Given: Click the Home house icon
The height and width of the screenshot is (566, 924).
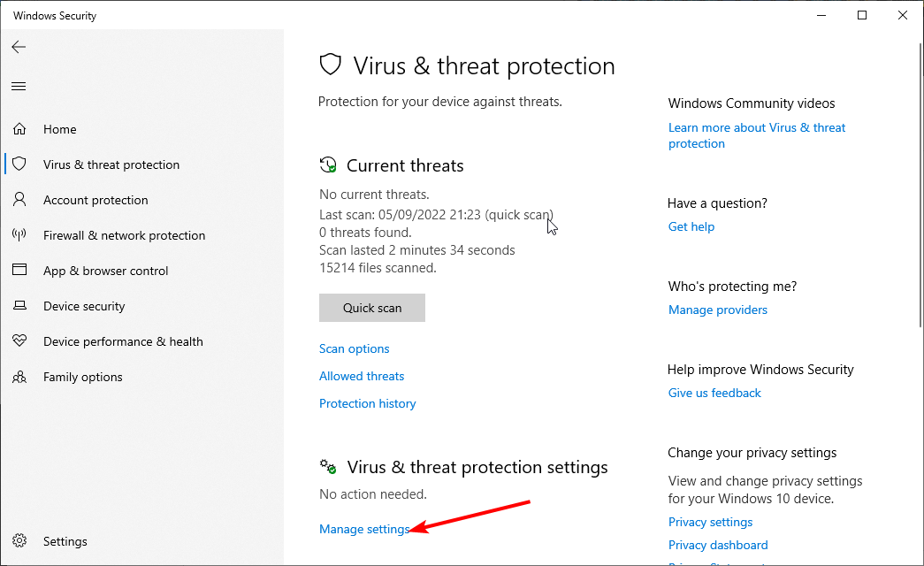Looking at the screenshot, I should [x=19, y=129].
